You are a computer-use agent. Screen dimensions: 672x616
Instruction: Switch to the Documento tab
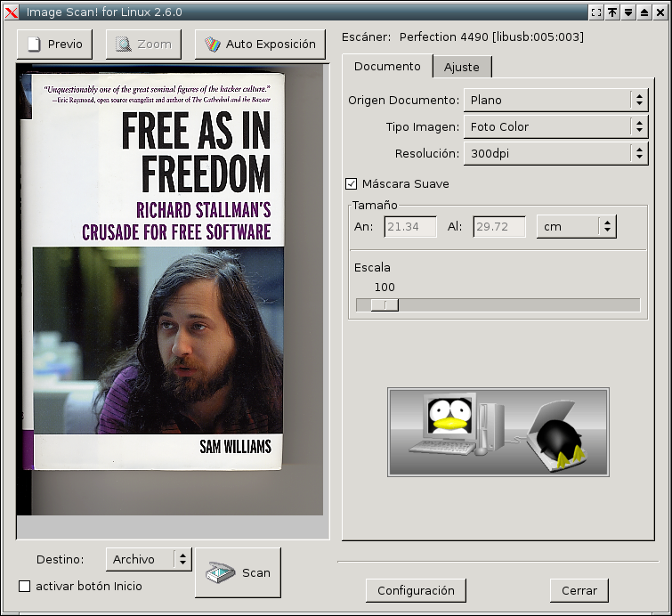pyautogui.click(x=387, y=67)
